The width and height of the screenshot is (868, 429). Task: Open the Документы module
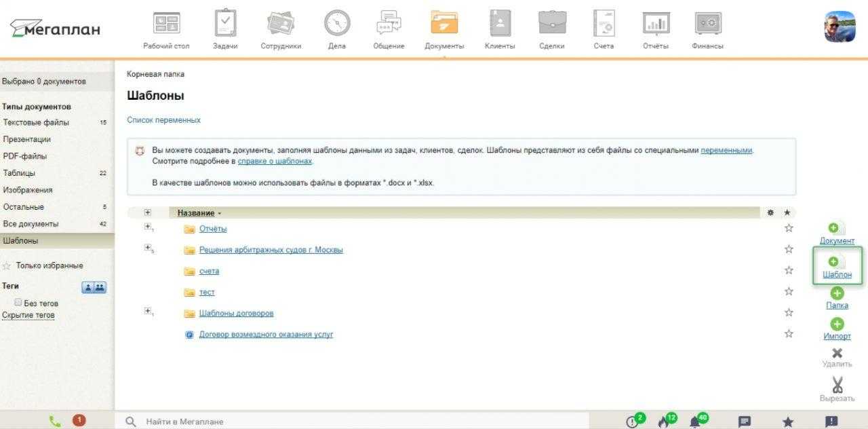(444, 30)
